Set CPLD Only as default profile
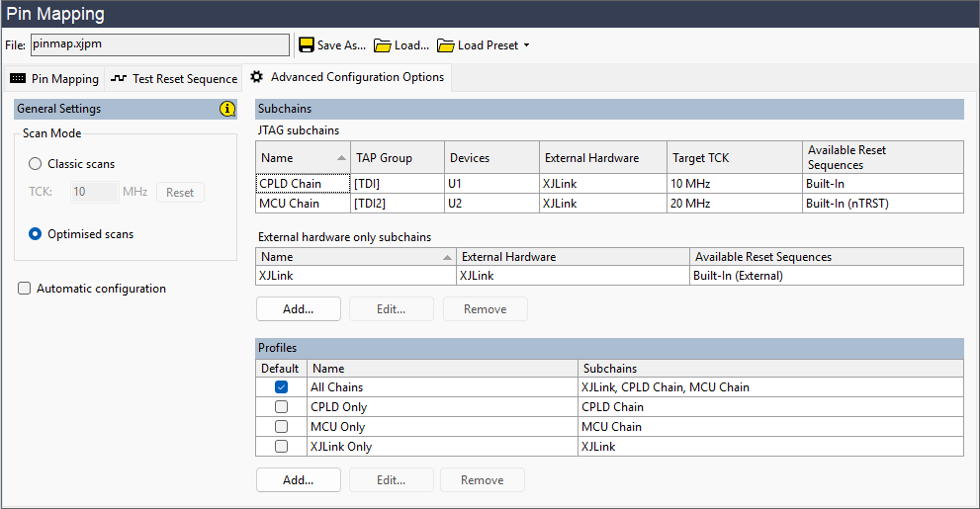Viewport: 980px width, 509px height. 282,407
